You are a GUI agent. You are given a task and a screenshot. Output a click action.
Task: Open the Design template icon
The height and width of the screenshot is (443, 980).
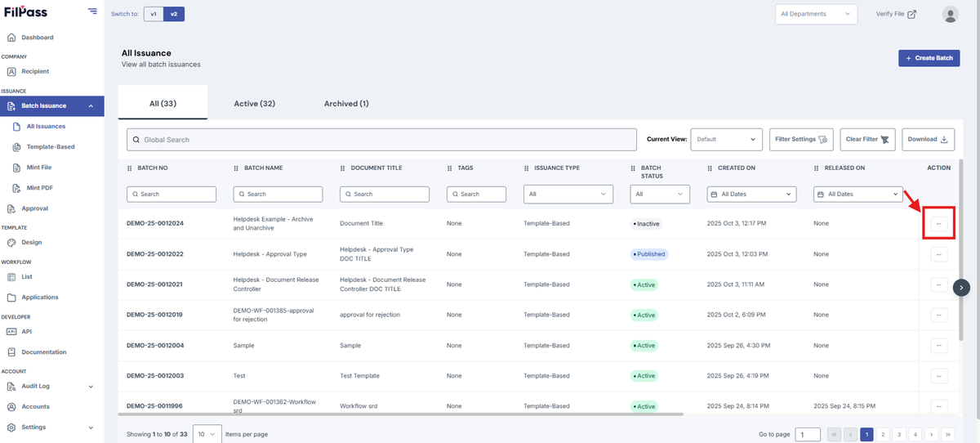tap(11, 243)
